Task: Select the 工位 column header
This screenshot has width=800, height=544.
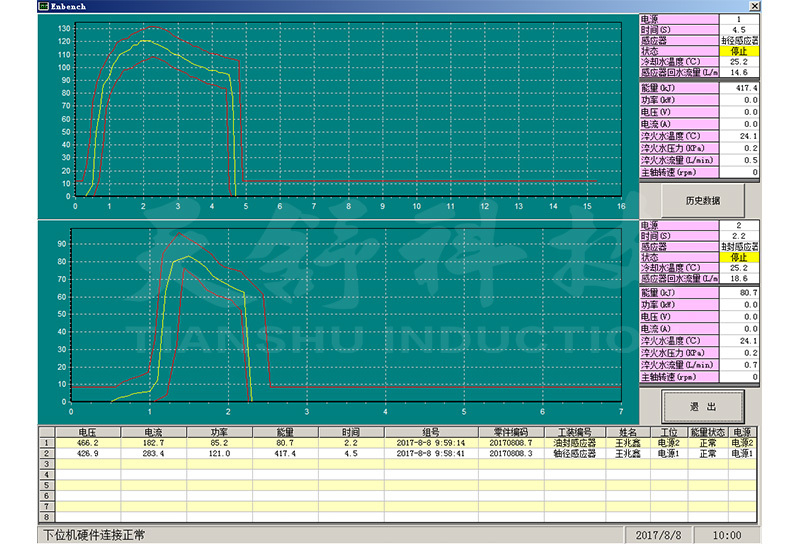Action: coord(668,432)
